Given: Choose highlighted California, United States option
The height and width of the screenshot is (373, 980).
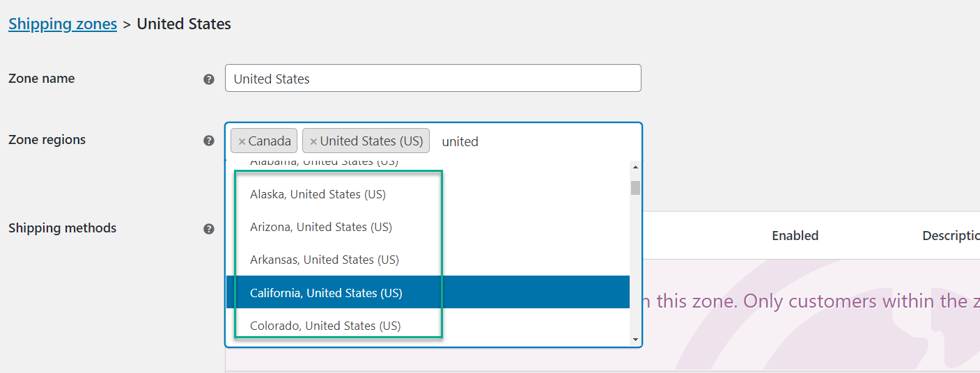Looking at the screenshot, I should [428, 292].
